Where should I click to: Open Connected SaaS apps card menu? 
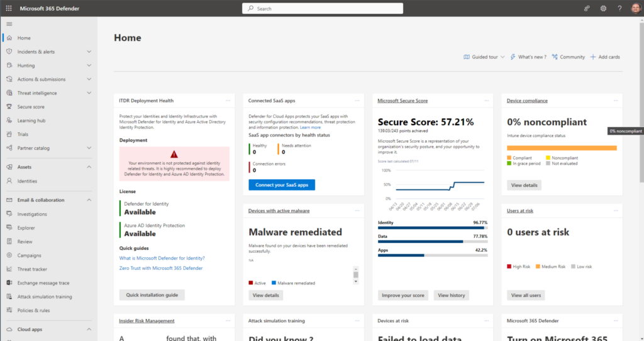[357, 101]
